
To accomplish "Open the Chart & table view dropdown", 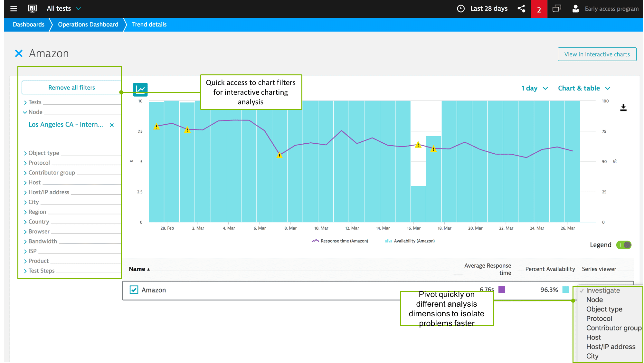I will coord(584,88).
